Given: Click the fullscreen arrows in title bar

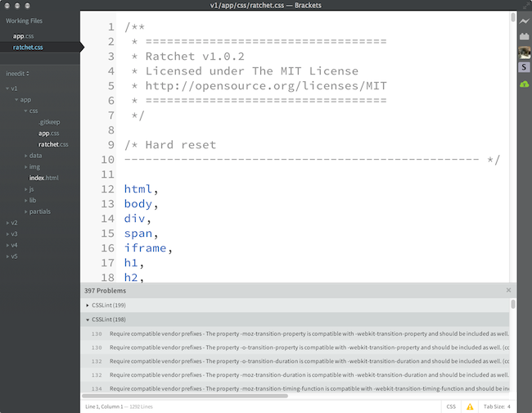Looking at the screenshot, I should click(525, 5).
